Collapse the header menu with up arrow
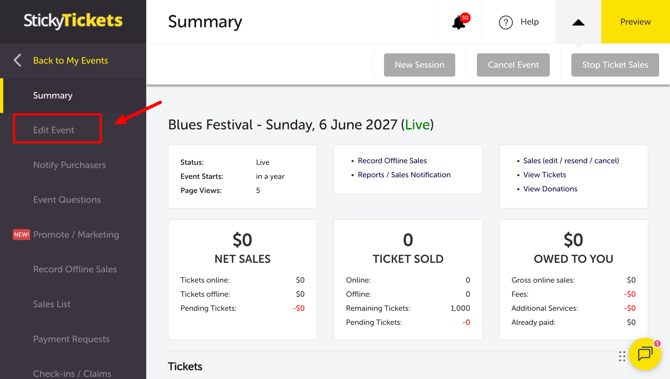This screenshot has height=379, width=670. [578, 22]
